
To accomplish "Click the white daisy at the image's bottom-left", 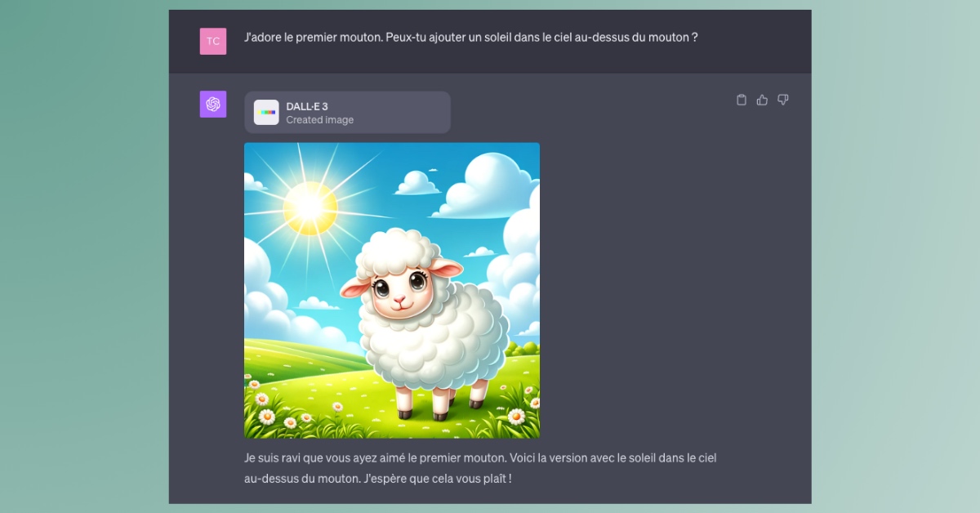I will coord(266,417).
